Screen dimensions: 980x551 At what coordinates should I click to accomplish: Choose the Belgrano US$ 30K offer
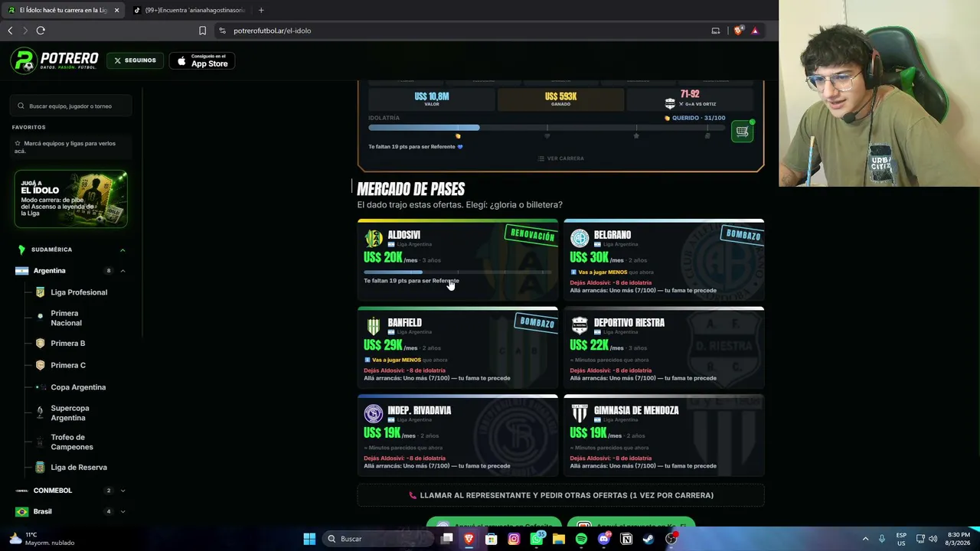coord(664,260)
